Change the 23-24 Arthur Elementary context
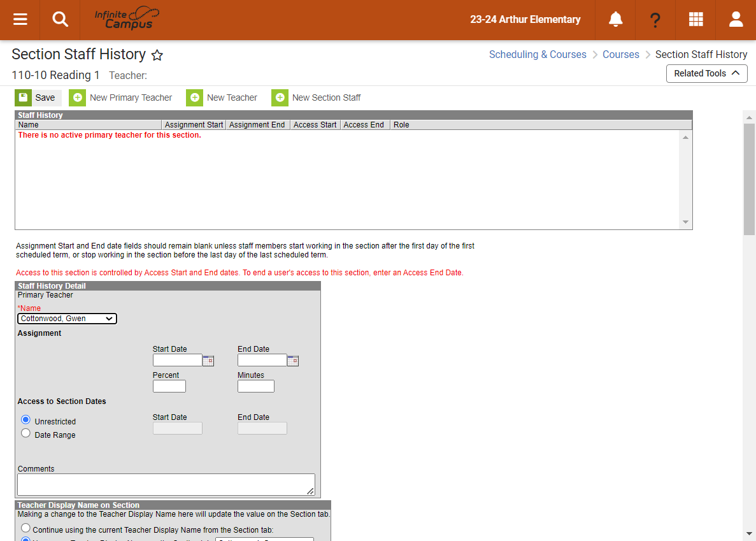 (525, 19)
